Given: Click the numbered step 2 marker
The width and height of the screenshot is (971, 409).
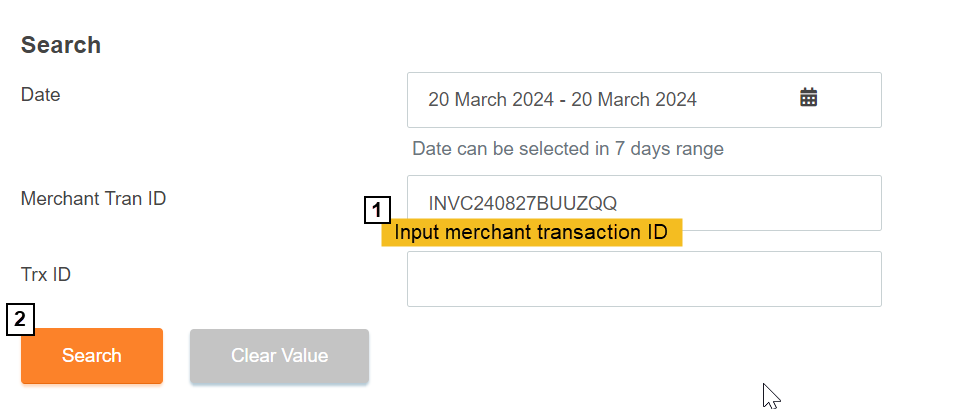Looking at the screenshot, I should [x=21, y=320].
